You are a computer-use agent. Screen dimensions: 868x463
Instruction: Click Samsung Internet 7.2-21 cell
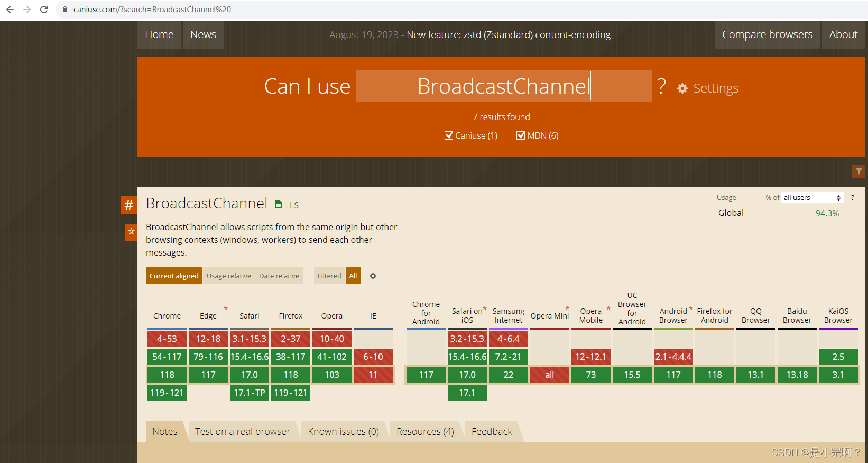509,357
